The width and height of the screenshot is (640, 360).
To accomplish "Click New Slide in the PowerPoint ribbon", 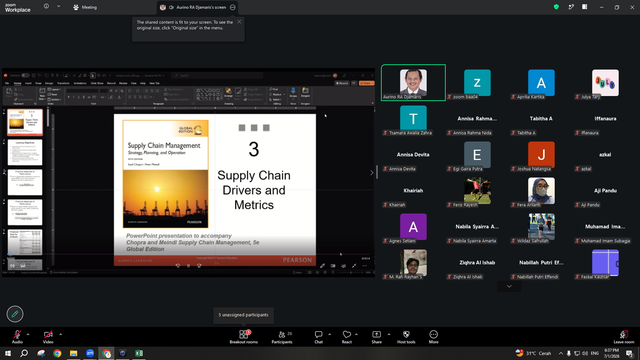I will pos(42,94).
